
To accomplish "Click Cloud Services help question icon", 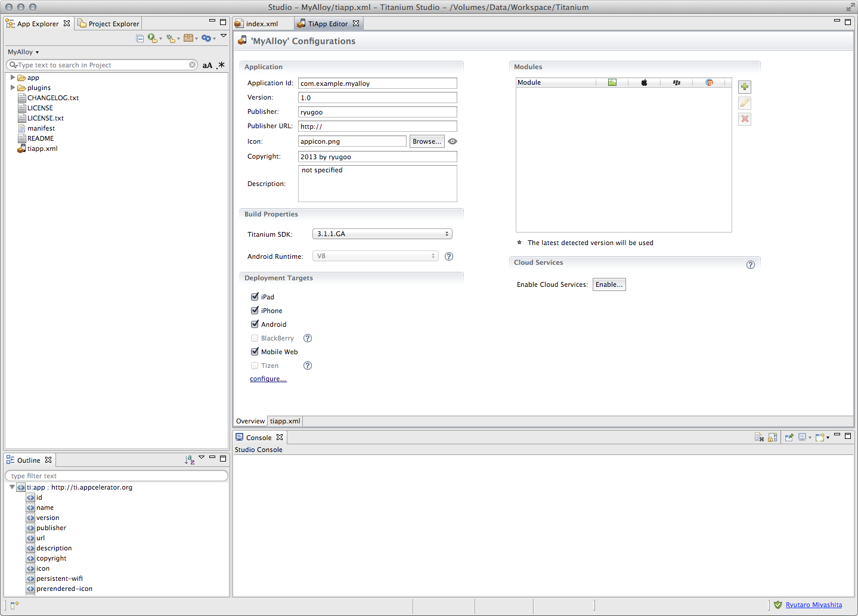I will [751, 265].
